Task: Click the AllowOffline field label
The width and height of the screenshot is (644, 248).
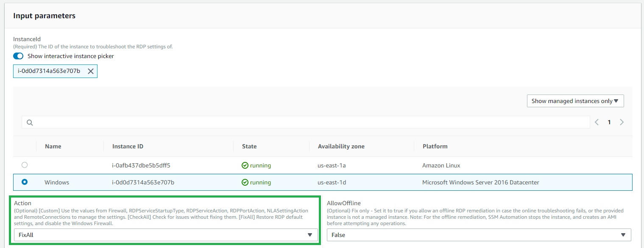Action: 344,203
